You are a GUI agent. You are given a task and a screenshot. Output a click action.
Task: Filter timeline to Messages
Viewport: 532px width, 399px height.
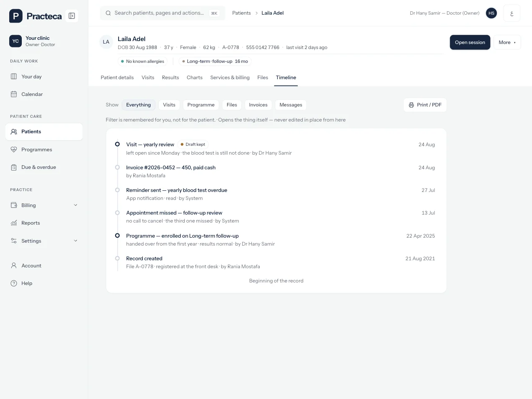(x=291, y=105)
